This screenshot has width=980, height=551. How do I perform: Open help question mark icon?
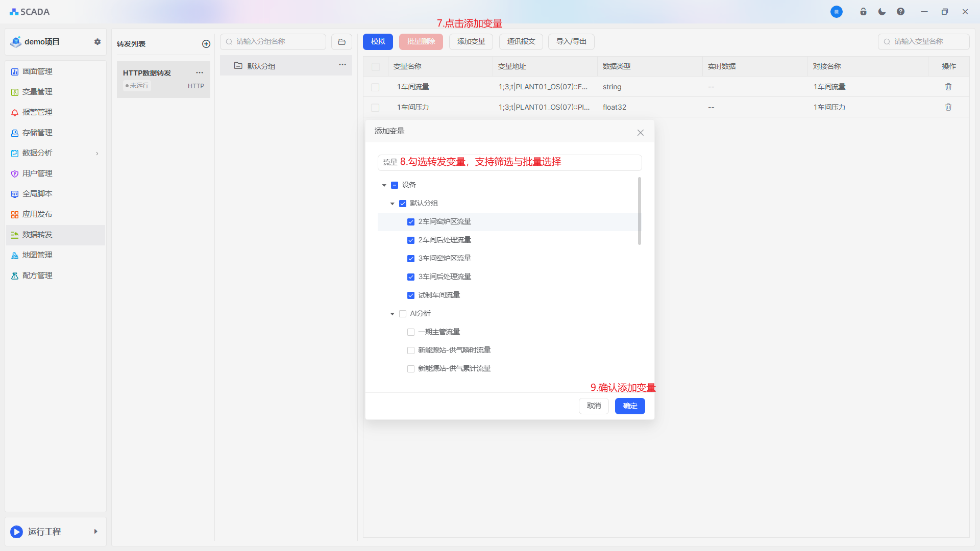(x=900, y=12)
